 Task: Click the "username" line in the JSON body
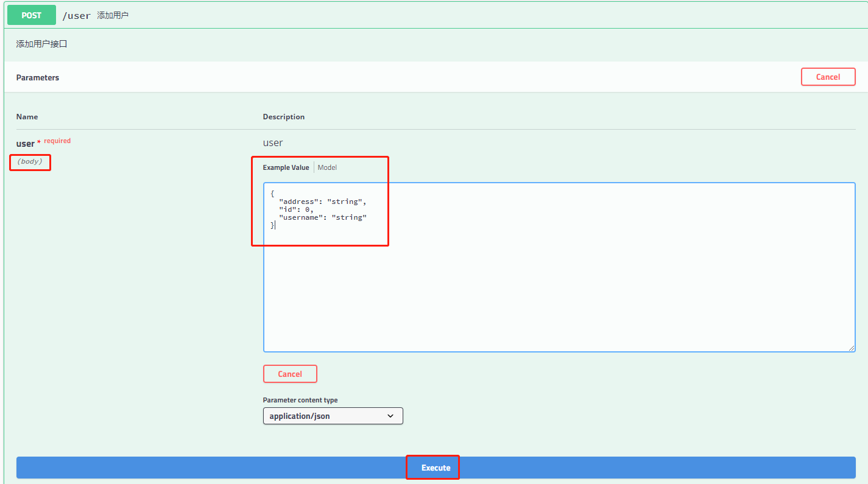coord(323,217)
